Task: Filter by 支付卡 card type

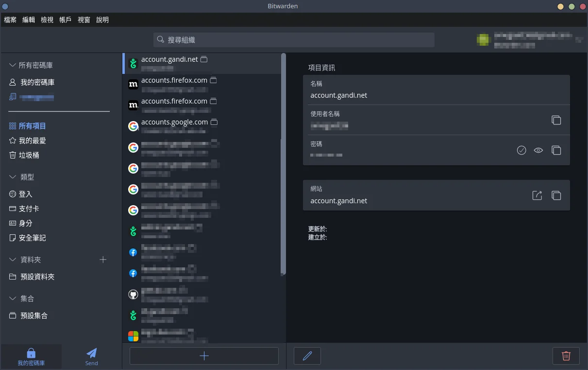Action: pos(24,209)
